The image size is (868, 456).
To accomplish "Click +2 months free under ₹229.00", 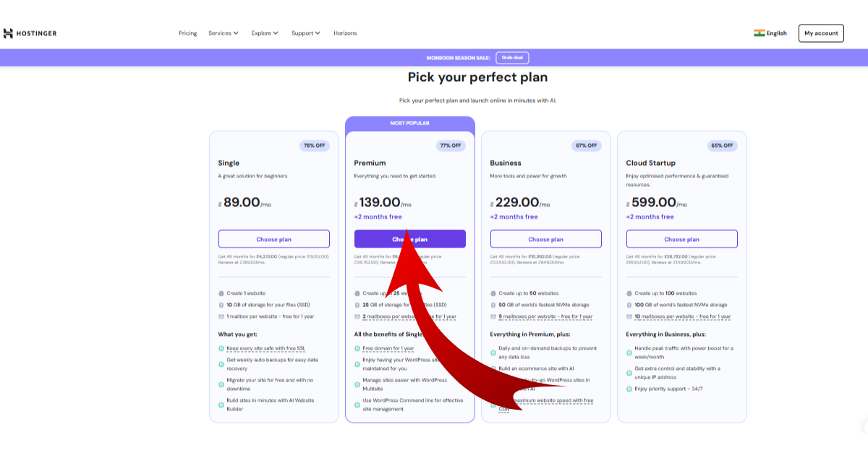I will (x=514, y=216).
